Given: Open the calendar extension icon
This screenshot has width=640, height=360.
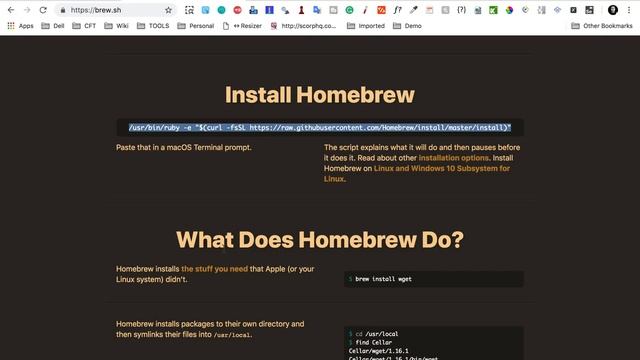Looking at the screenshot, I should pyautogui.click(x=429, y=10).
